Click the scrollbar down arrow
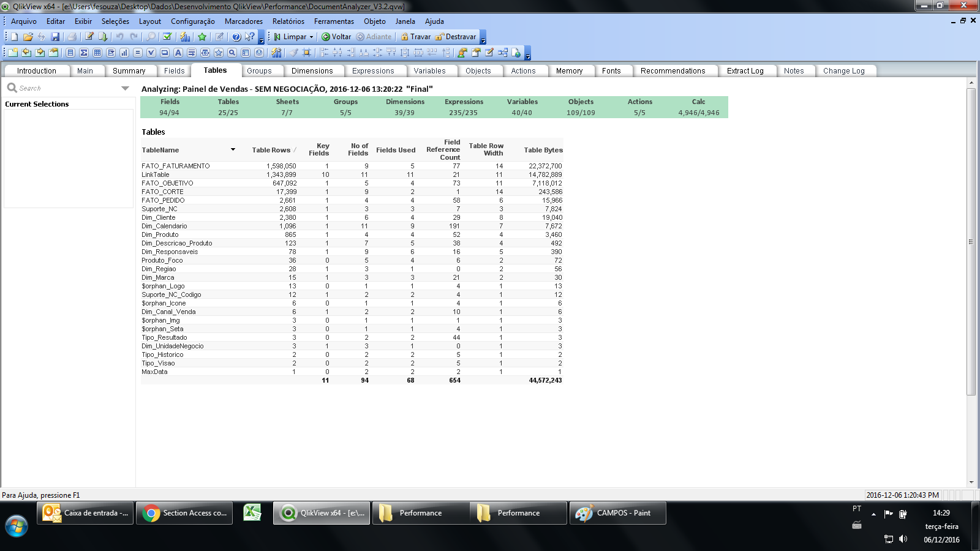This screenshot has height=551, width=980. pos(971,482)
